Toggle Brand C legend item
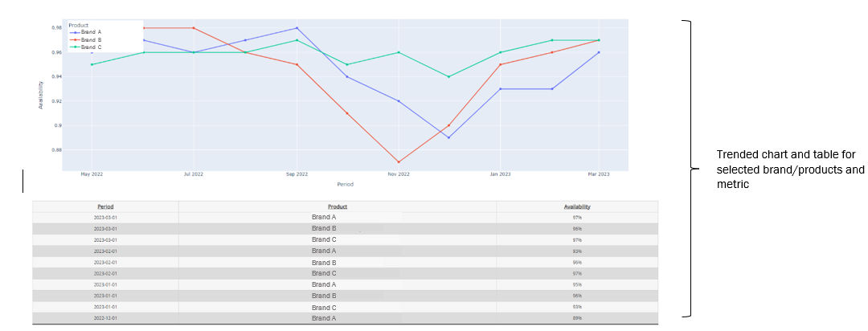 [x=84, y=47]
